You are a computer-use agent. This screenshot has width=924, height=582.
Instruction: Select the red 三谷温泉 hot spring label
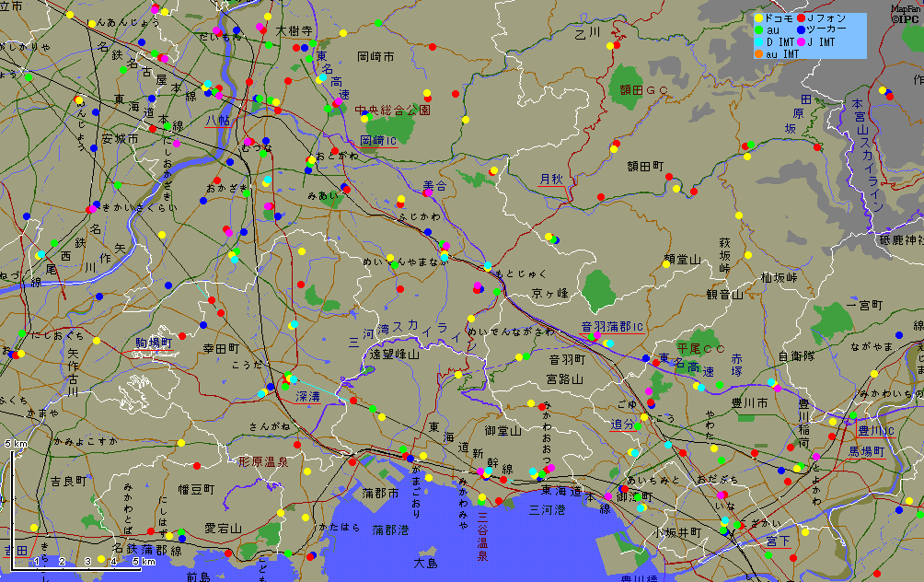tap(482, 536)
